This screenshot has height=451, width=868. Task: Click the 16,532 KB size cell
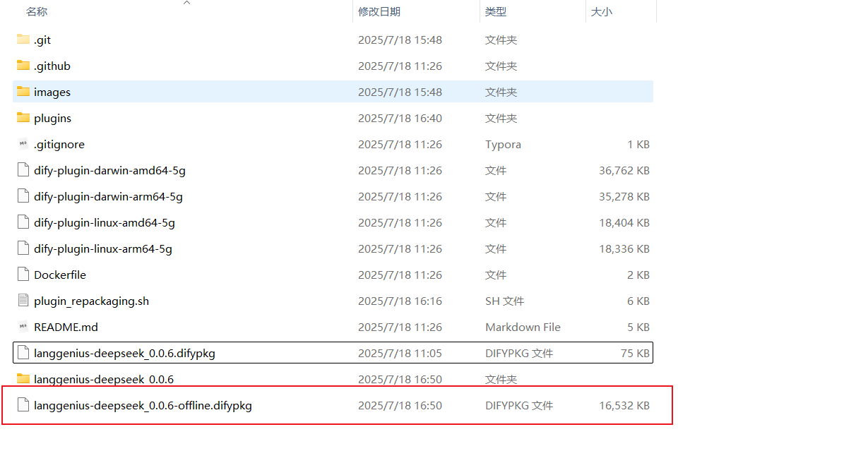624,405
